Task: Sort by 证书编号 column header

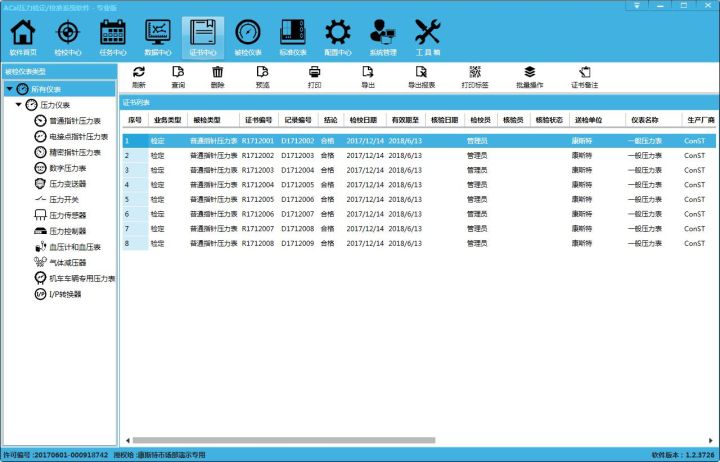Action: [258, 119]
